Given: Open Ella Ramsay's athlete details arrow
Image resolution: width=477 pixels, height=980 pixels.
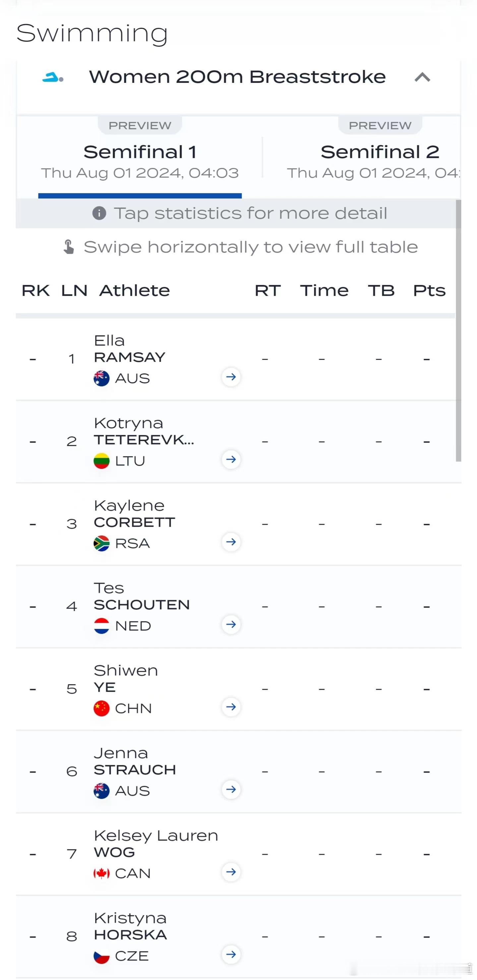Looking at the screenshot, I should [x=231, y=377].
